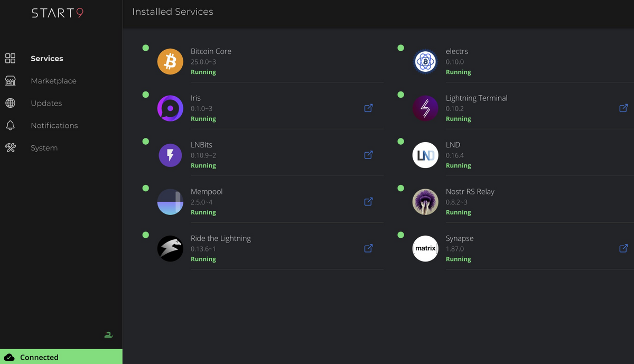This screenshot has width=634, height=364.
Task: Click the Nostr RS Relay avatar
Action: [x=425, y=202]
